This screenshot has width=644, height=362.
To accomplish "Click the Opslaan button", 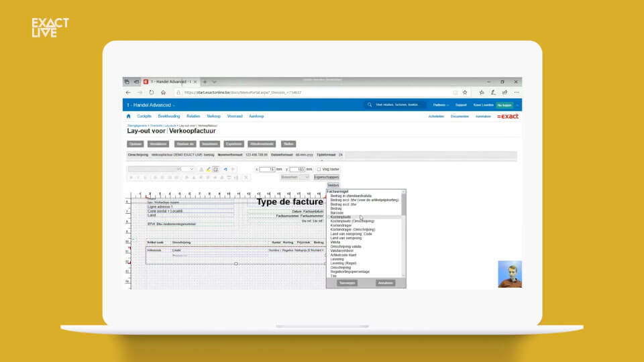I will click(135, 144).
